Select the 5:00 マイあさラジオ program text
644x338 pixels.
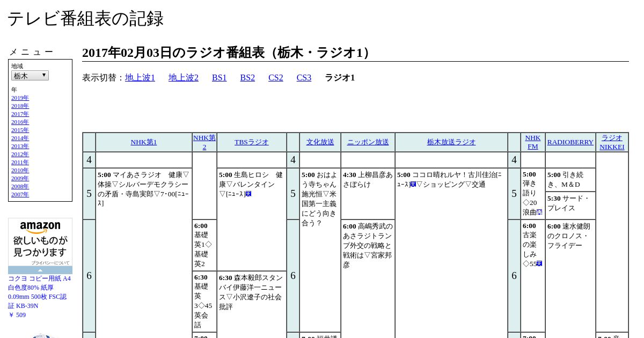pyautogui.click(x=144, y=189)
